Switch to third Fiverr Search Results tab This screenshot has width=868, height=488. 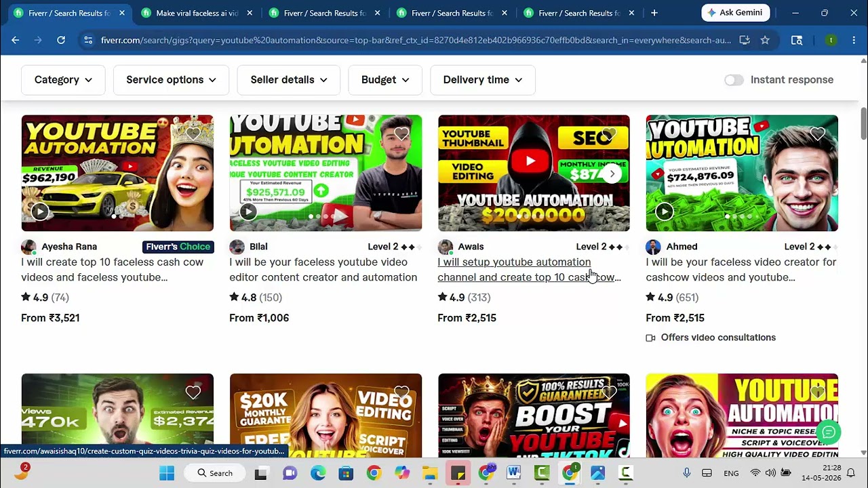(x=325, y=13)
